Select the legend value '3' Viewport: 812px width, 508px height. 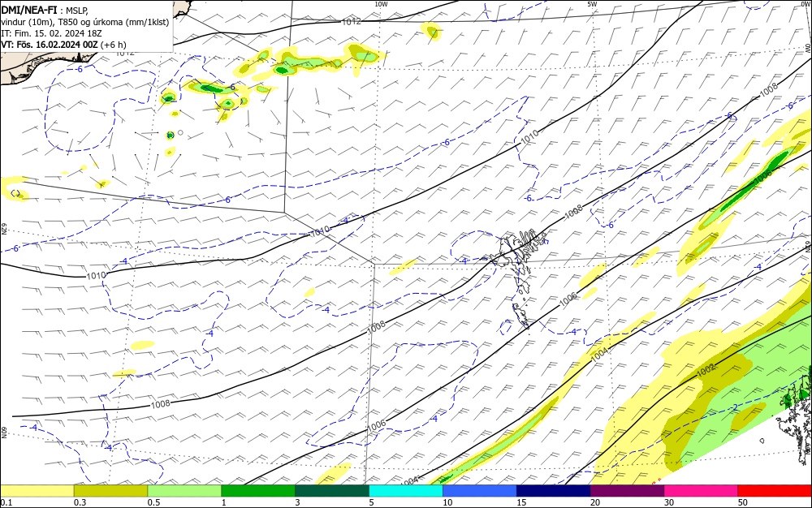[x=297, y=502]
